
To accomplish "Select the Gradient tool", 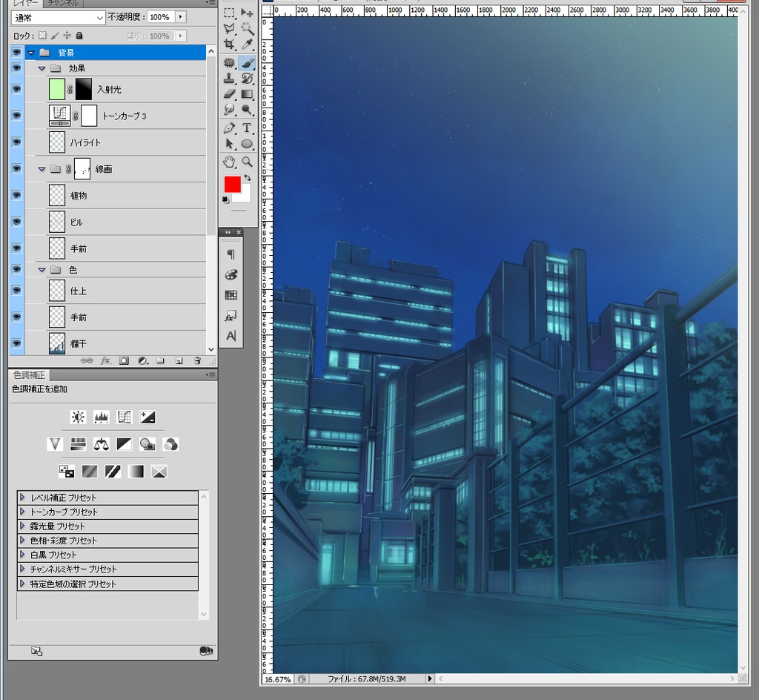I will (x=248, y=93).
